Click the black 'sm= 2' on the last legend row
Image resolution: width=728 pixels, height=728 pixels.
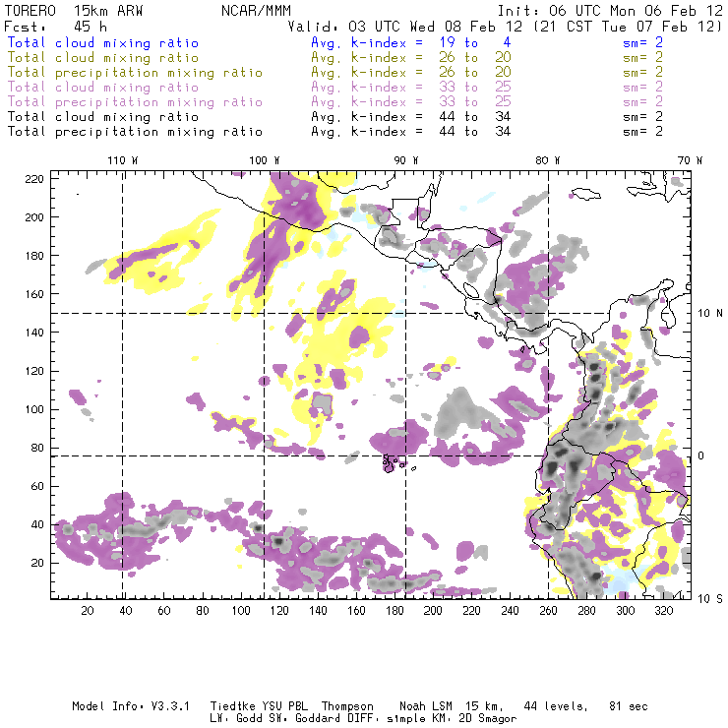(x=642, y=132)
